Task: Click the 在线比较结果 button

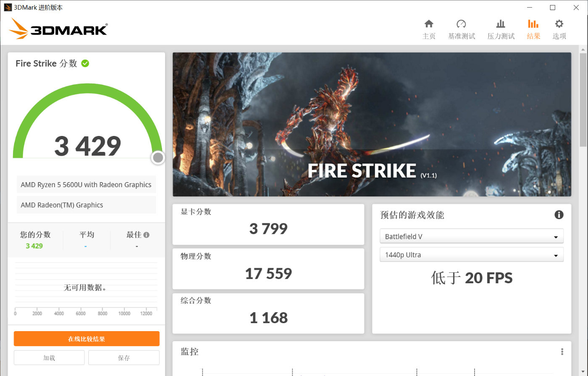Action: (x=87, y=339)
